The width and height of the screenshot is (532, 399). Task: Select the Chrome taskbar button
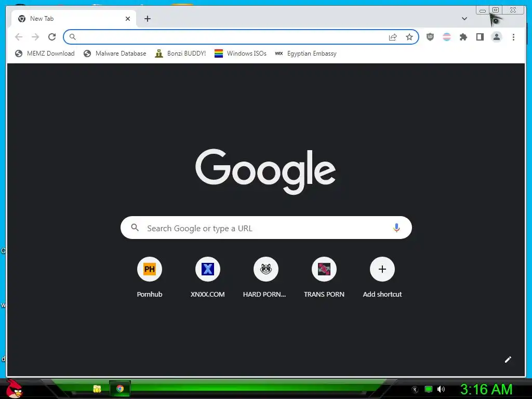[x=120, y=389]
